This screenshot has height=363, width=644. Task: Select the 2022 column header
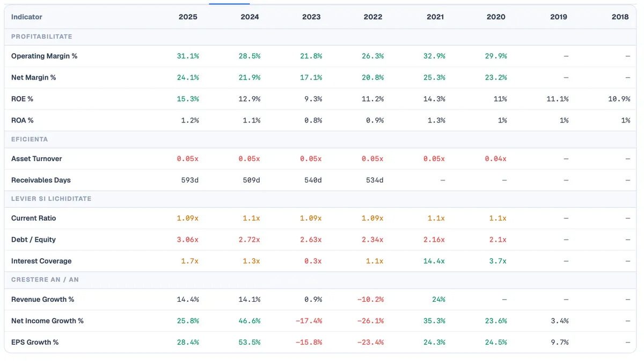click(x=373, y=17)
